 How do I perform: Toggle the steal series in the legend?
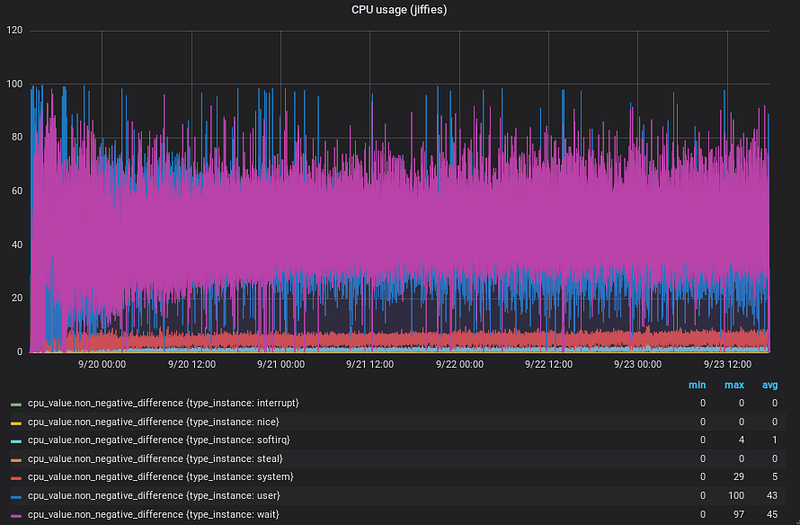click(x=155, y=459)
